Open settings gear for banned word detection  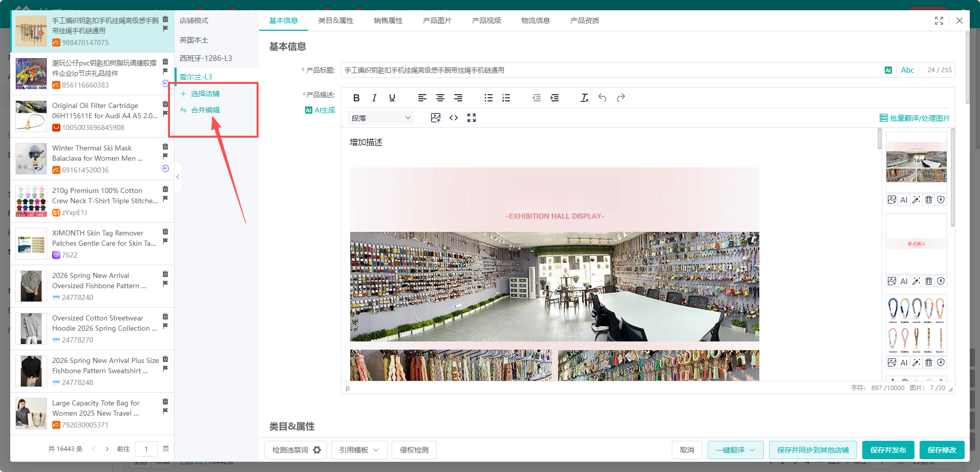pyautogui.click(x=317, y=450)
